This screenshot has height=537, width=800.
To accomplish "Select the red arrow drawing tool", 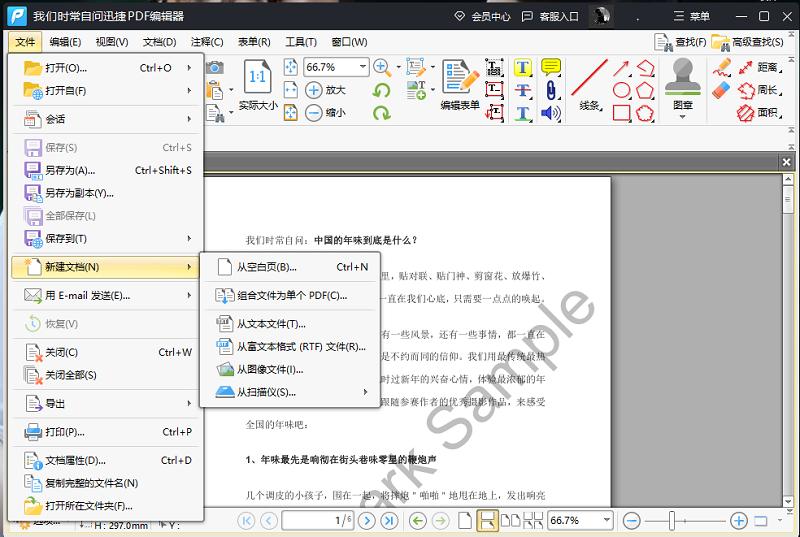I will click(621, 68).
